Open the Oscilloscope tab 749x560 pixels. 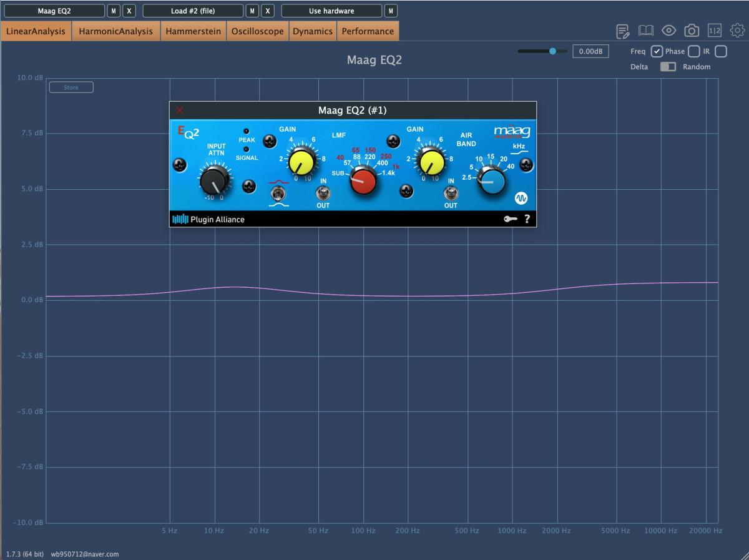point(258,31)
